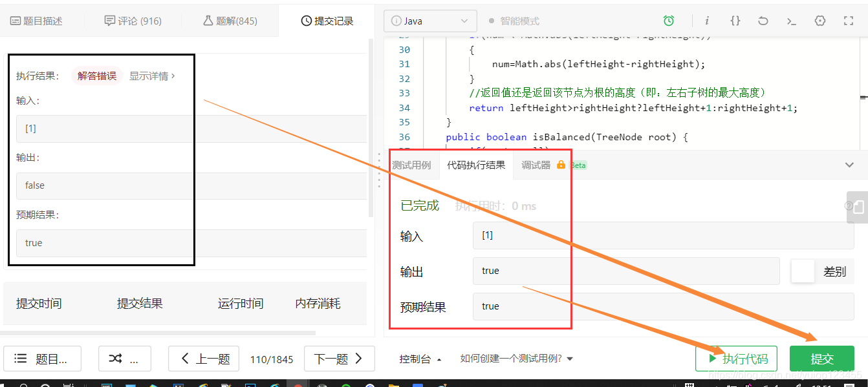
Task: Click the console 预期结果 field showing true
Action: pyautogui.click(x=664, y=306)
